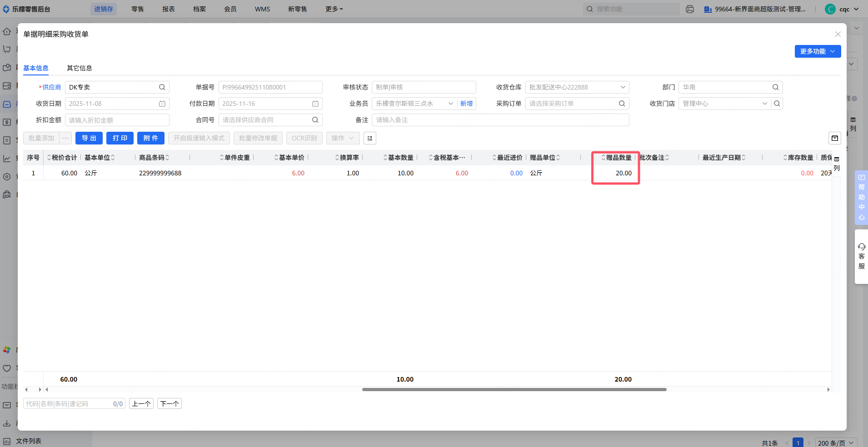
Task: Click search icon beside 收货门店 dropdown
Action: pos(777,104)
